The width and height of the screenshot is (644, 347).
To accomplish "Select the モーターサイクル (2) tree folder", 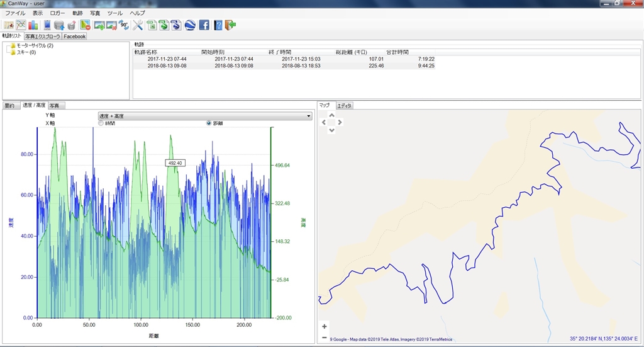I will (35, 45).
